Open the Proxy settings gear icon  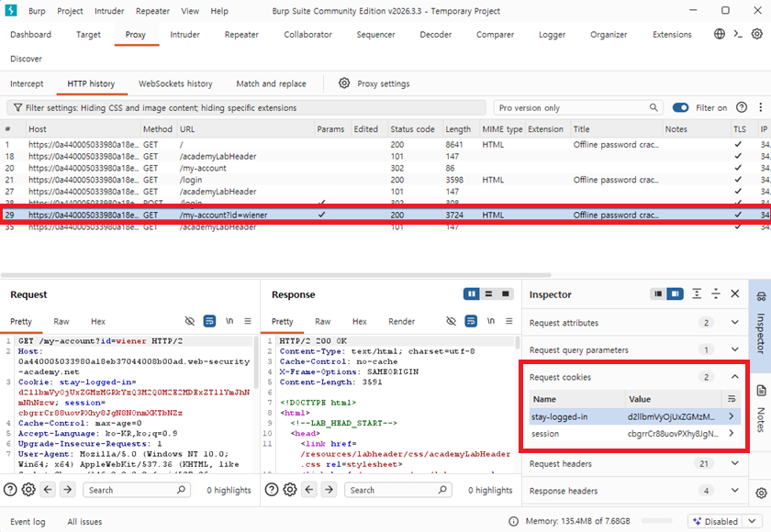tap(344, 83)
